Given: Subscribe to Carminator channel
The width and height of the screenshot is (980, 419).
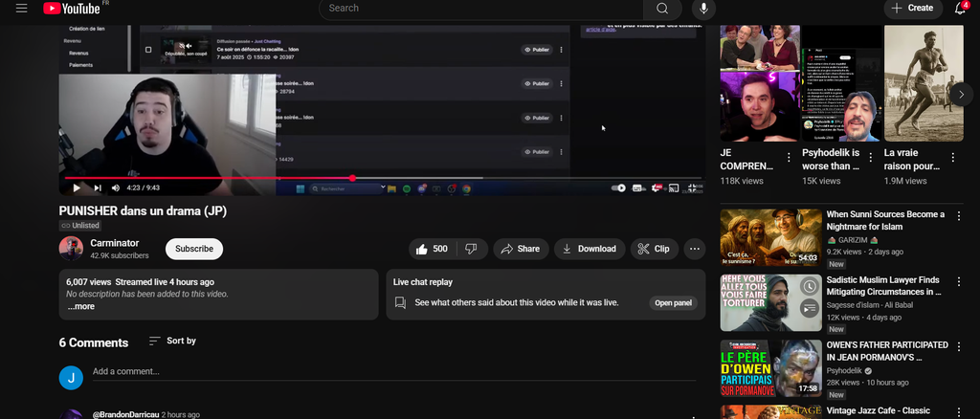Looking at the screenshot, I should click(193, 249).
